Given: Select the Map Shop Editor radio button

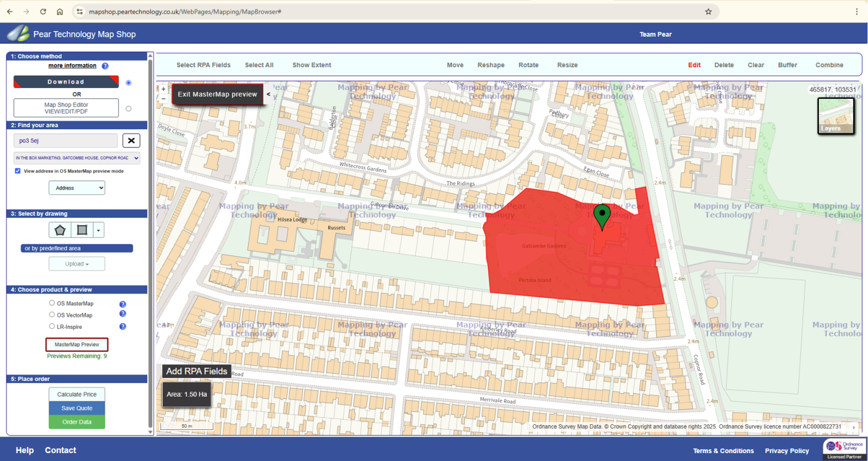Looking at the screenshot, I should 128,108.
